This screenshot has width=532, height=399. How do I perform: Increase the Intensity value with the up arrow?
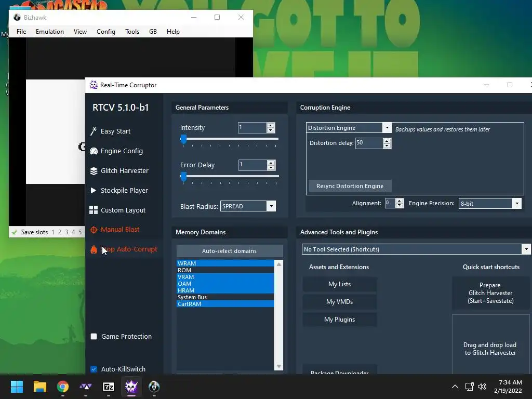point(270,126)
